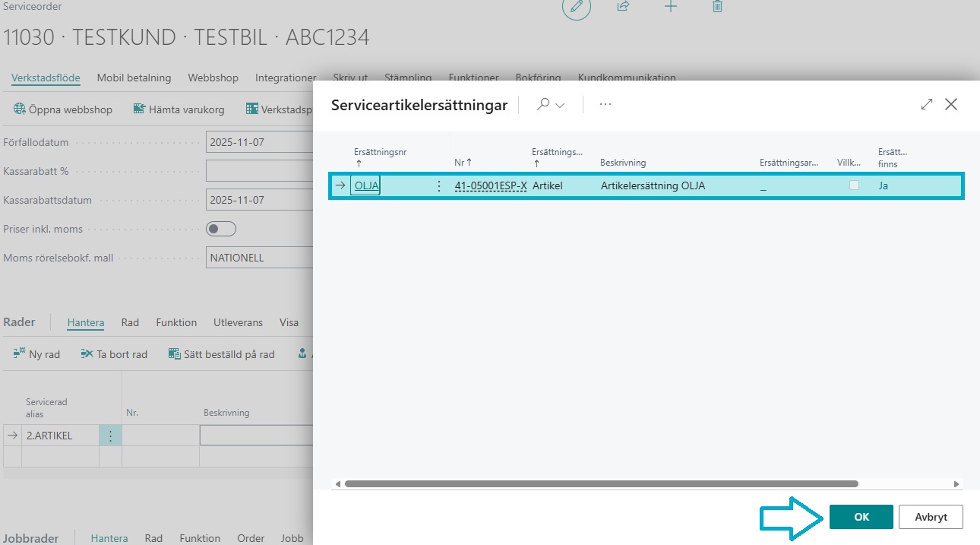Expand the search dropdown chevron in dialog
The width and height of the screenshot is (980, 545).
click(x=561, y=106)
